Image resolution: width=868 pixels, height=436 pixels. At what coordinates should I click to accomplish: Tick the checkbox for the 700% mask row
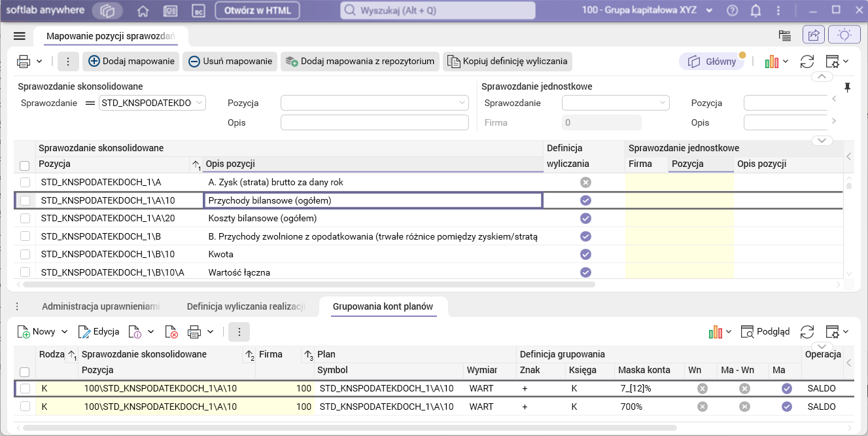tap(25, 407)
